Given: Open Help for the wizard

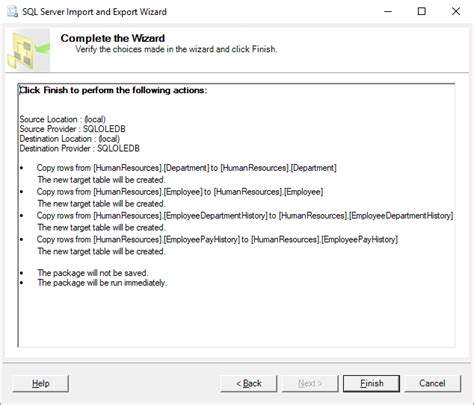Looking at the screenshot, I should pyautogui.click(x=41, y=383).
